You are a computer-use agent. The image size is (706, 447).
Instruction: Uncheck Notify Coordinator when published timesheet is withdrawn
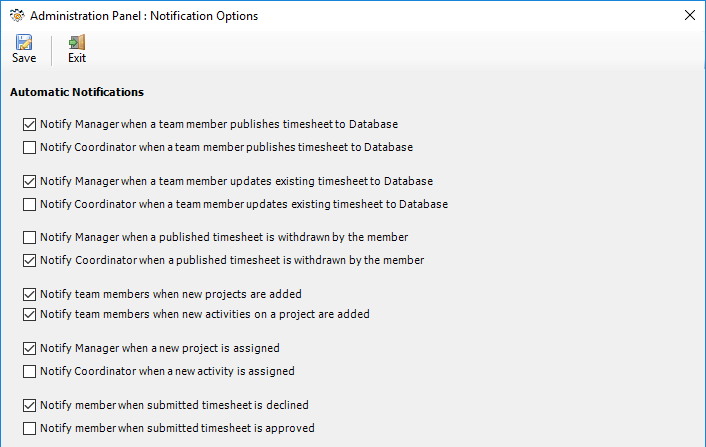[x=29, y=260]
